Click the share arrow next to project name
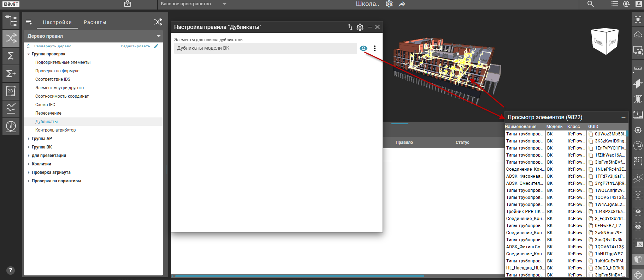Image resolution: width=644 pixels, height=280 pixels. tap(402, 4)
